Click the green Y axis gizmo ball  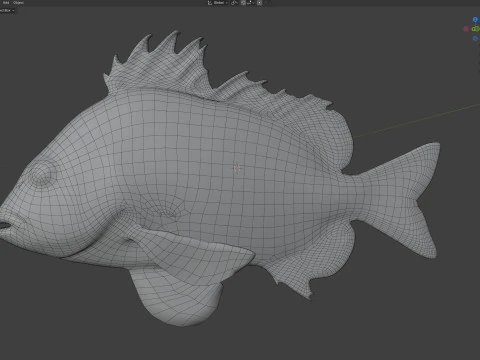click(475, 29)
